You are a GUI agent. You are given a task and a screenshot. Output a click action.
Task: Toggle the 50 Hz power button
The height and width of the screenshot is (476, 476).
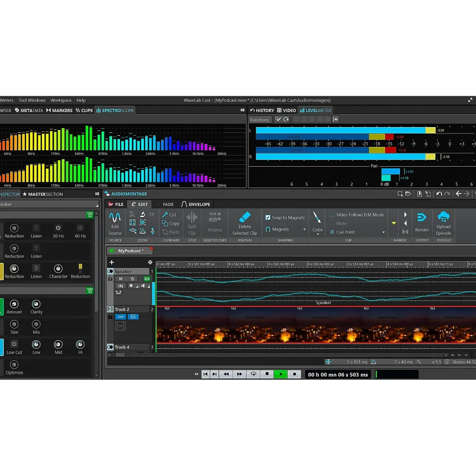[58, 228]
